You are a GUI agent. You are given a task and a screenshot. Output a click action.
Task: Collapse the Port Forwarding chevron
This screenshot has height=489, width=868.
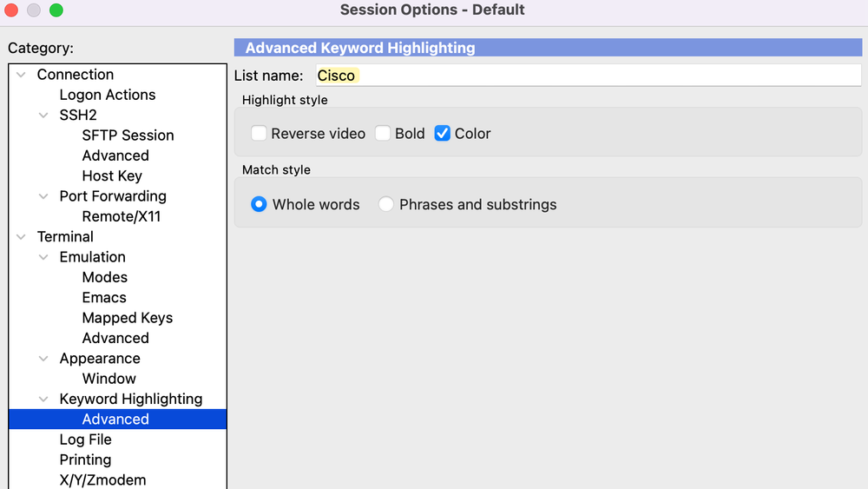44,196
